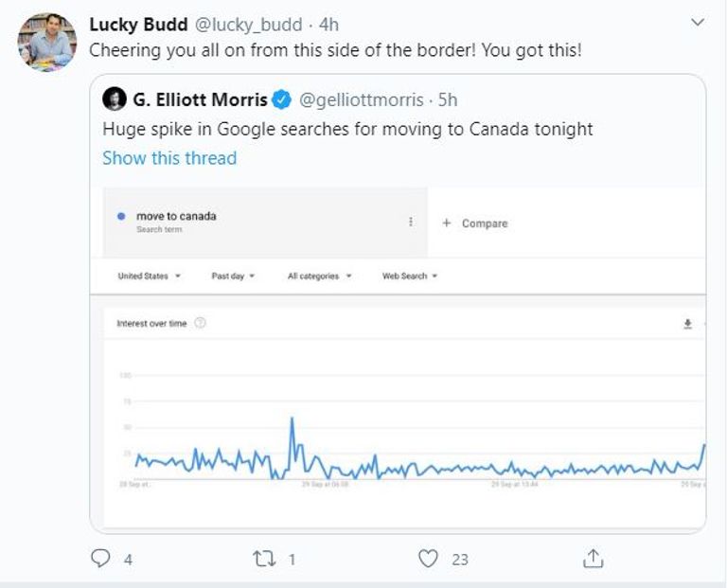Click the blue verified badge
This screenshot has width=727, height=588.
click(x=281, y=99)
